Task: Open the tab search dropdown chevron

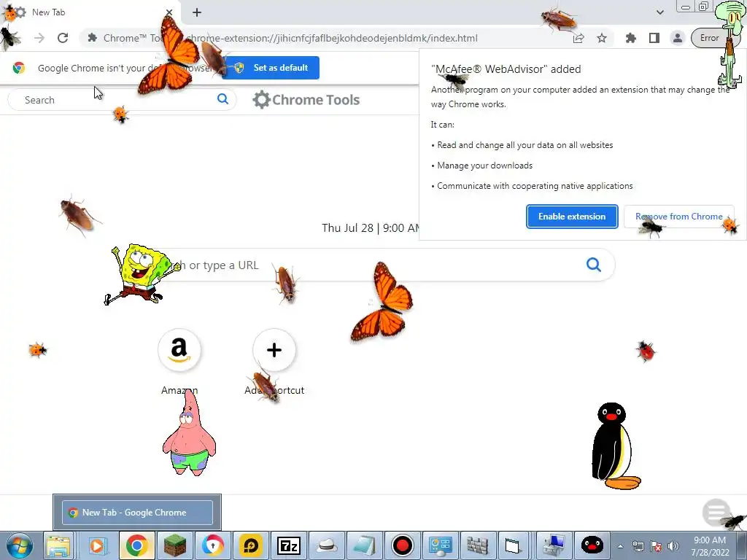Action: [659, 12]
